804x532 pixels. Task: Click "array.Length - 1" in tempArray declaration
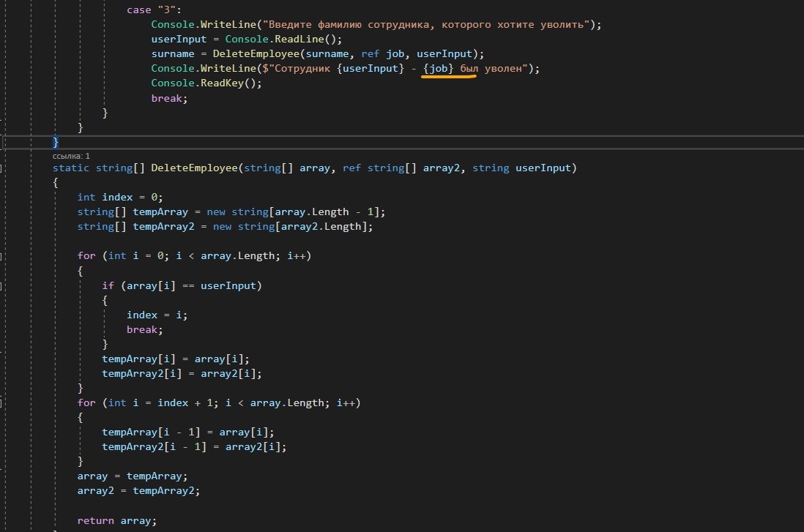pyautogui.click(x=324, y=212)
